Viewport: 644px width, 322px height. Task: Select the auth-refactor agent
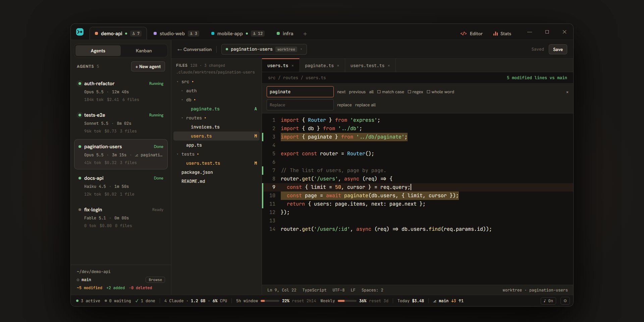[x=121, y=91]
